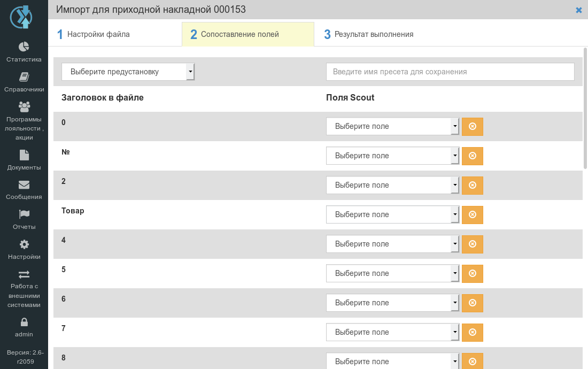The width and height of the screenshot is (588, 369).
Task: Open Программы лояльности users icon
Action: pyautogui.click(x=24, y=107)
